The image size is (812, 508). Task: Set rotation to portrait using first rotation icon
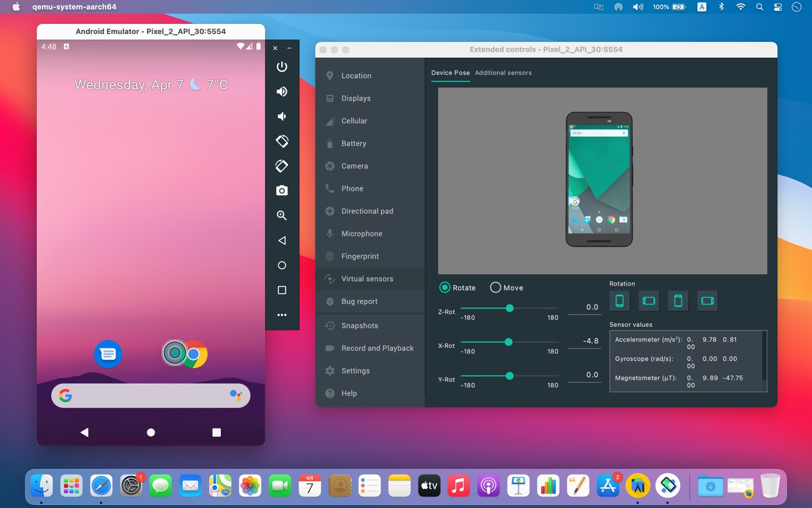619,301
